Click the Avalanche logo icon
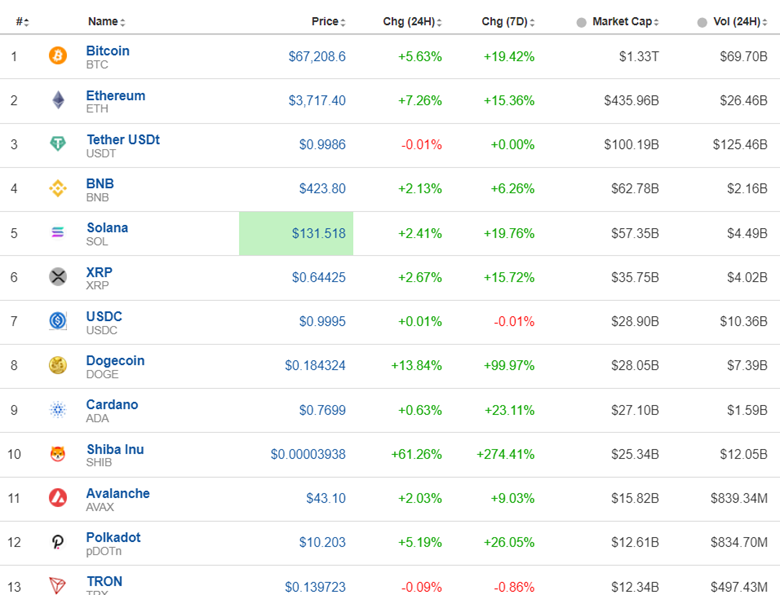Screen dimensions: 780x595 pyautogui.click(x=58, y=497)
